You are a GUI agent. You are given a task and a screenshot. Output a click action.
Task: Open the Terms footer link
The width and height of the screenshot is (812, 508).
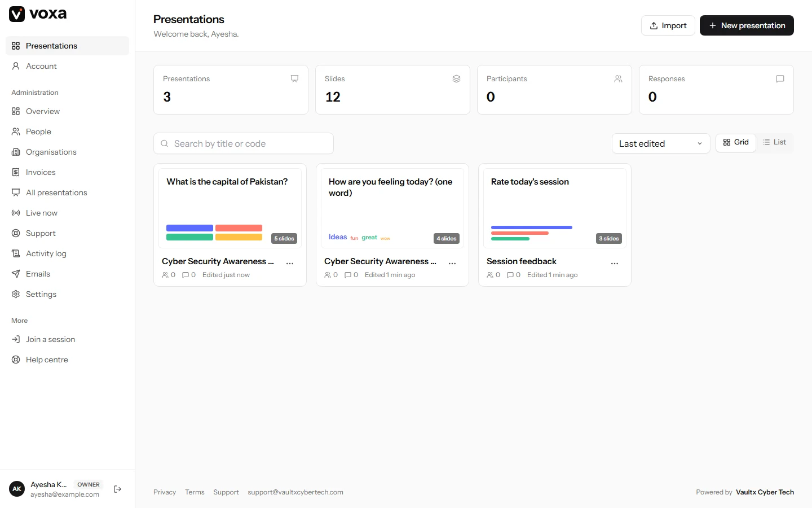(x=195, y=492)
